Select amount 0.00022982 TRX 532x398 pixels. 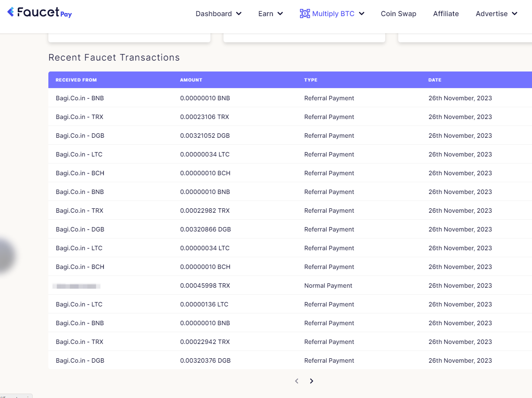205,211
